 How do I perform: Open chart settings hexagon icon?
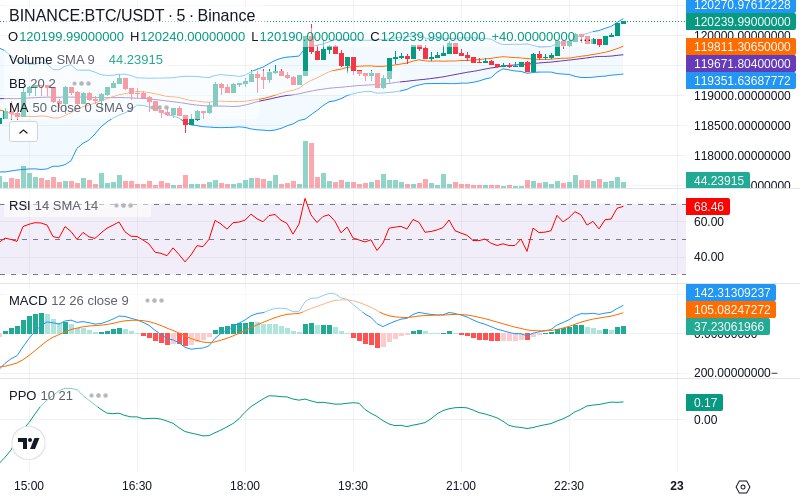pos(743,487)
